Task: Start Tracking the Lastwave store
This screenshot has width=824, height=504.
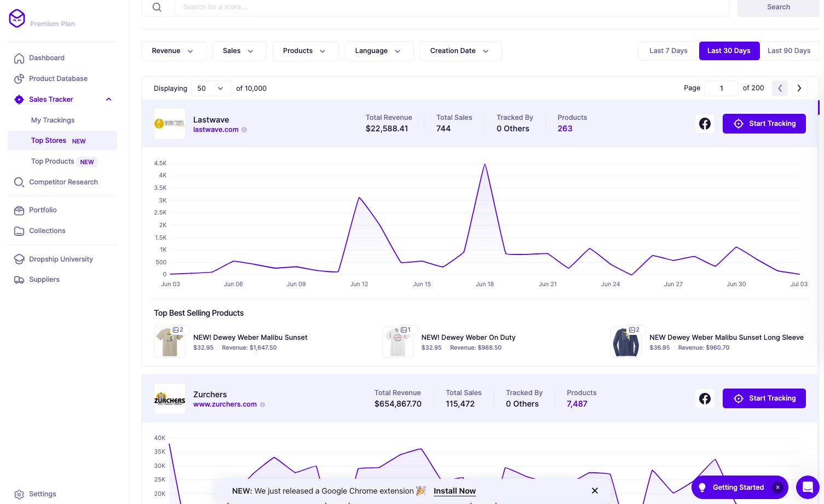Action: click(x=764, y=124)
